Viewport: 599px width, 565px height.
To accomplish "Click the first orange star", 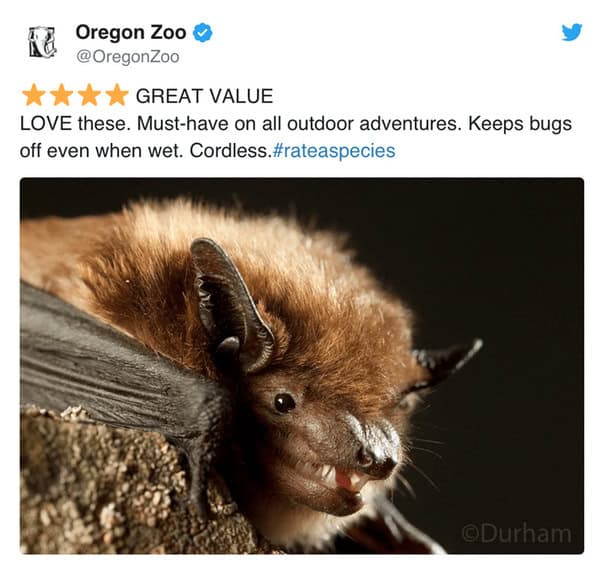I will pos(34,95).
